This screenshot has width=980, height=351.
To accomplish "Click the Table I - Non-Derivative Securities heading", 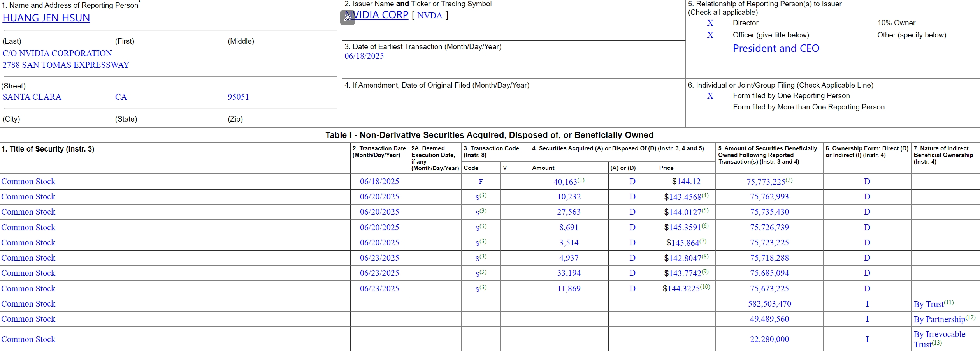I will [490, 135].
